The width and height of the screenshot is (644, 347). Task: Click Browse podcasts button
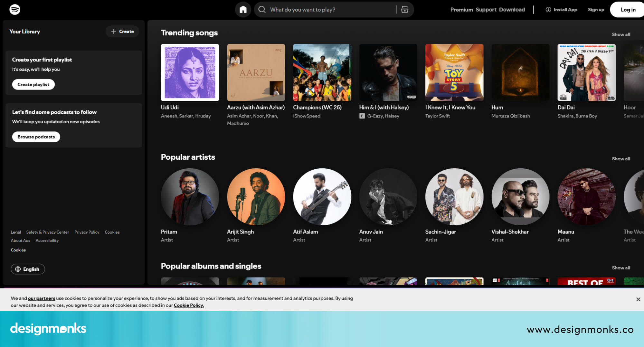[36, 137]
